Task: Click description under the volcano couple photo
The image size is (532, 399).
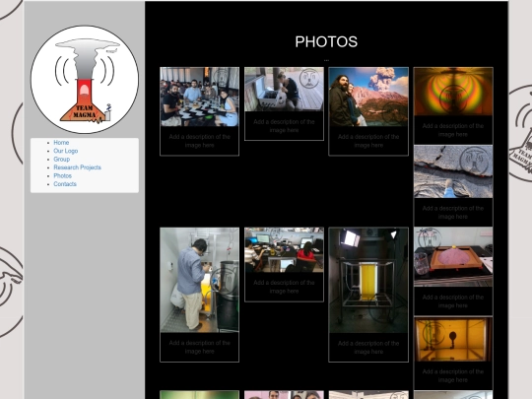Action: (x=368, y=141)
